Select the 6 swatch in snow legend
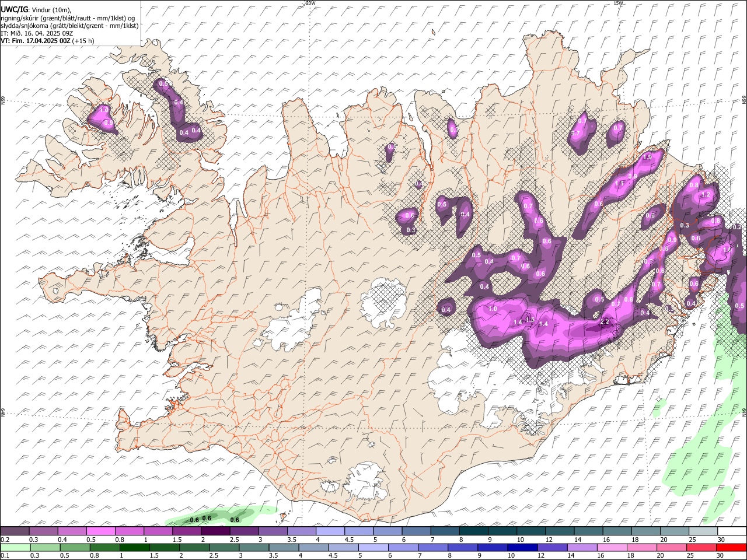 pyautogui.click(x=417, y=531)
